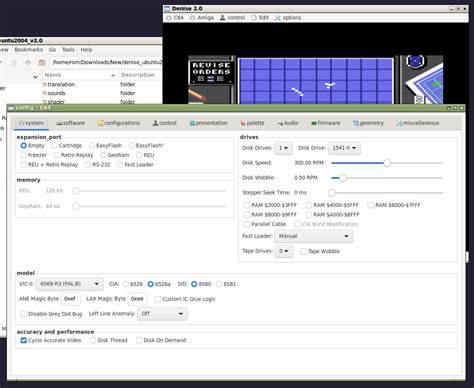Adjust the Disk Speed slider handle
The image size is (474, 388).
coord(387,163)
